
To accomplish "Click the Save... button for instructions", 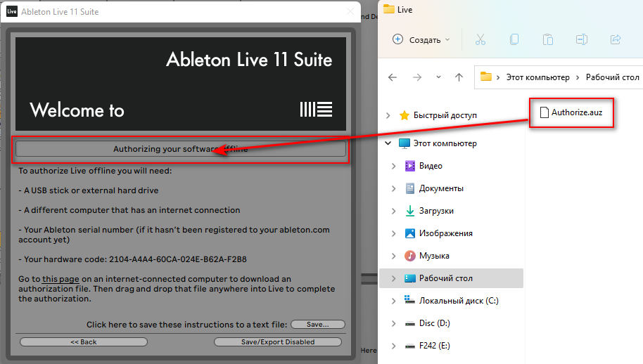I will [318, 324].
